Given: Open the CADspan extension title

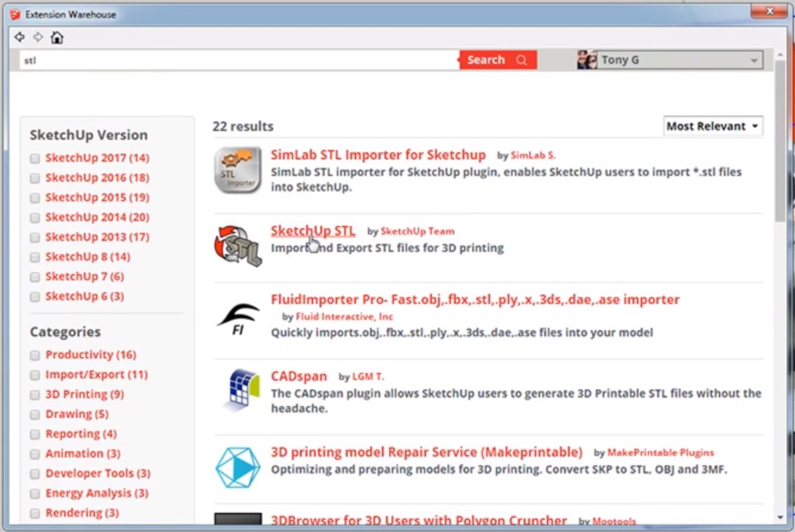Looking at the screenshot, I should 299,376.
